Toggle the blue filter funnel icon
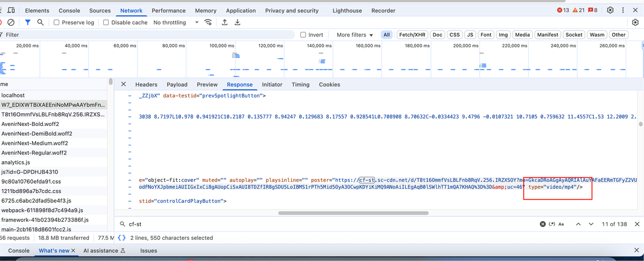 click(27, 22)
